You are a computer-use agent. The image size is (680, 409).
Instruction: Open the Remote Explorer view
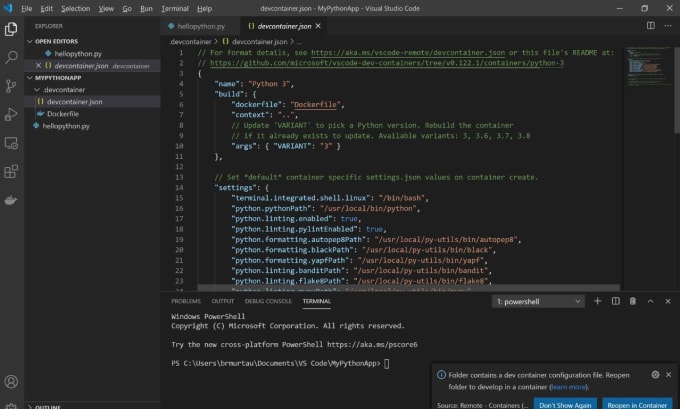(11, 143)
